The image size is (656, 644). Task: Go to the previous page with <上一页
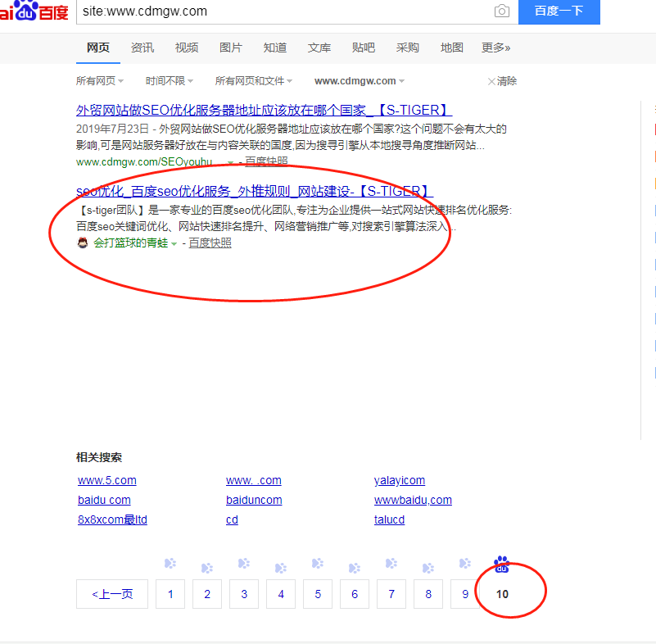[x=112, y=594]
